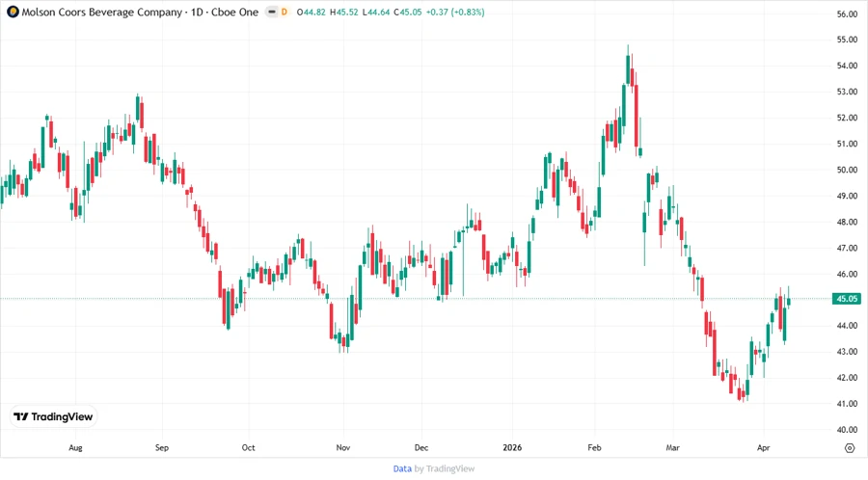The image size is (868, 480).
Task: Click the 53.00 price axis label
Action: click(847, 92)
